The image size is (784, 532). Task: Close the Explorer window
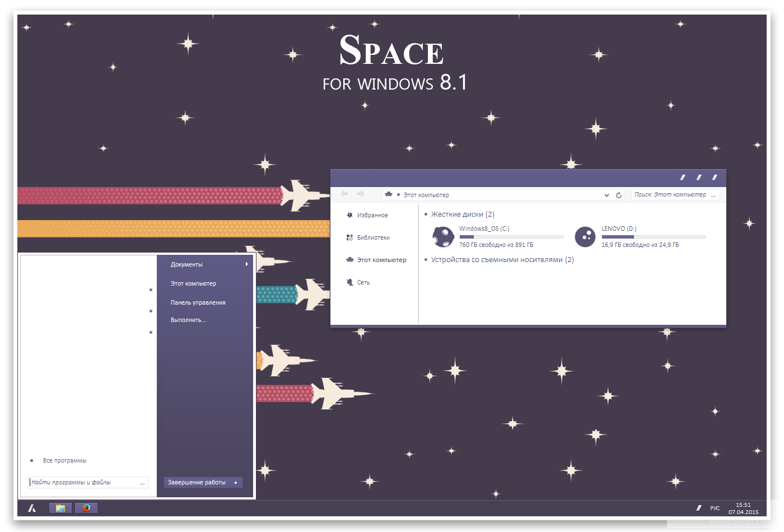point(715,178)
